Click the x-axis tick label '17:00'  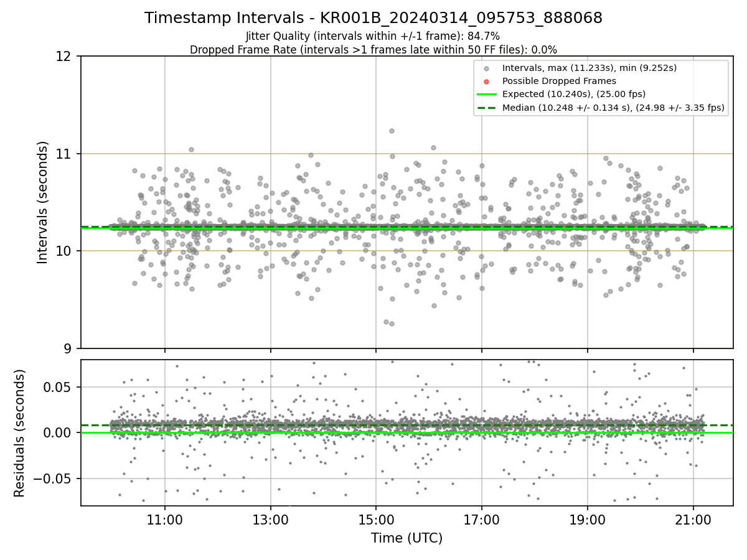click(x=482, y=521)
